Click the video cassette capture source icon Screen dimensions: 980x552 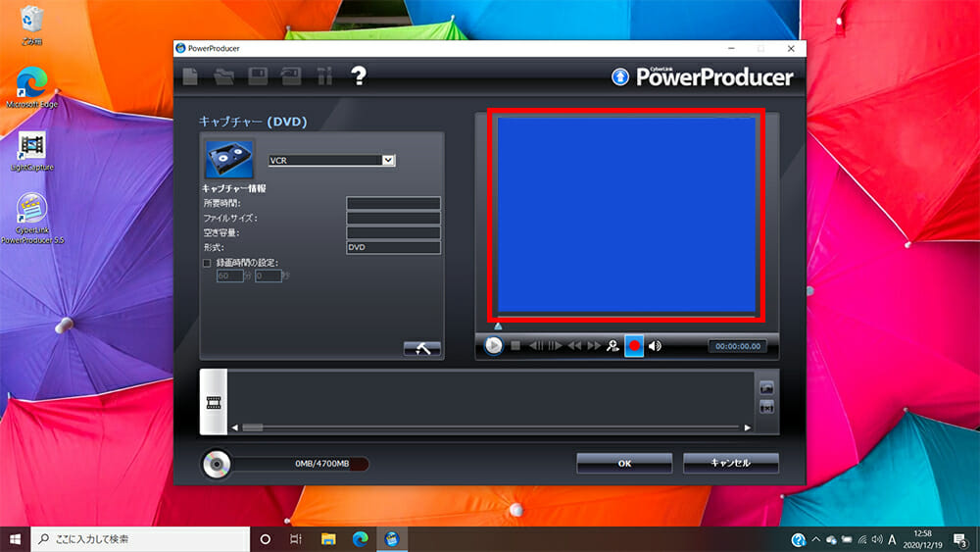click(229, 160)
